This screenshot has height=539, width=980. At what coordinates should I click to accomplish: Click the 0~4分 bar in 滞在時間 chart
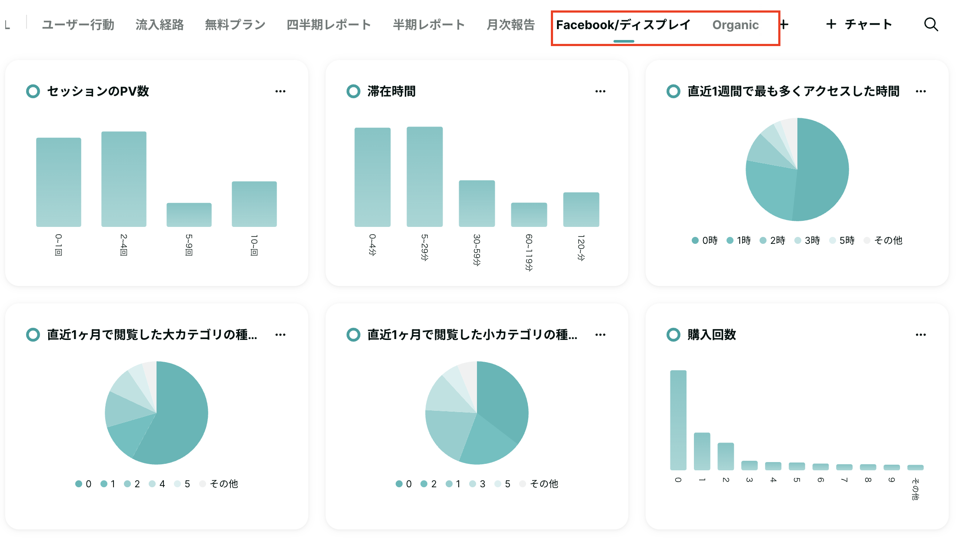coord(373,177)
